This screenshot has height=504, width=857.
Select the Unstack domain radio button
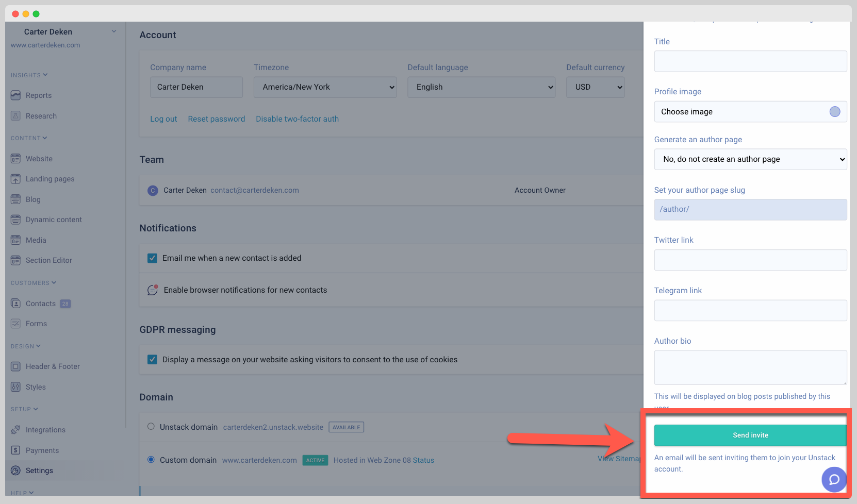(x=151, y=427)
